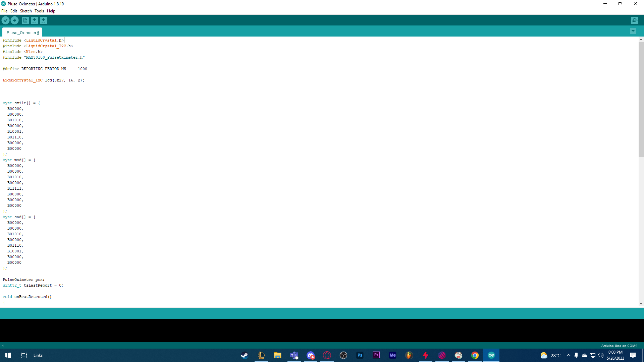The image size is (644, 362).
Task: Click the Links toolbar label
Action: (38, 355)
